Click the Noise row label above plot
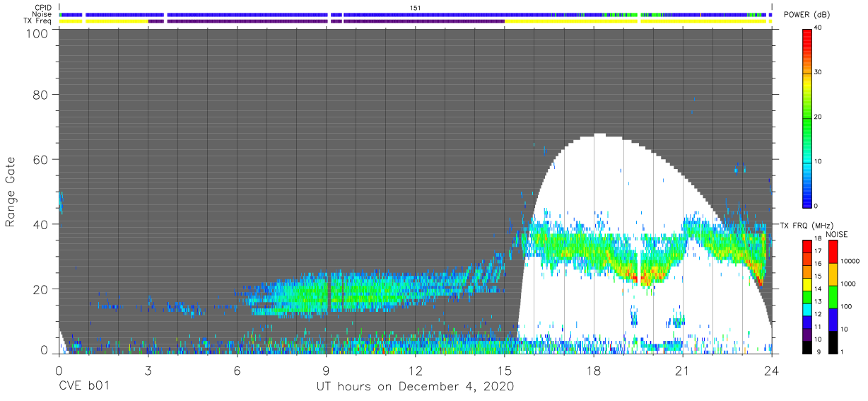 coord(42,14)
